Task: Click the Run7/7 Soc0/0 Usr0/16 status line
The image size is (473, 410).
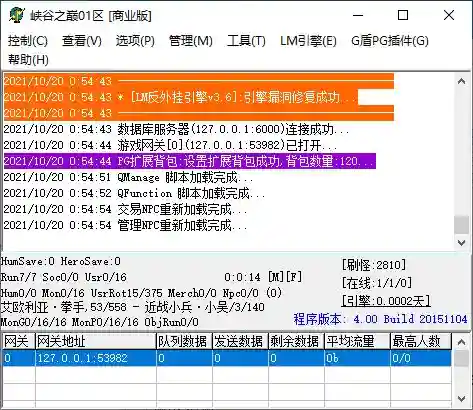Action: [64, 277]
